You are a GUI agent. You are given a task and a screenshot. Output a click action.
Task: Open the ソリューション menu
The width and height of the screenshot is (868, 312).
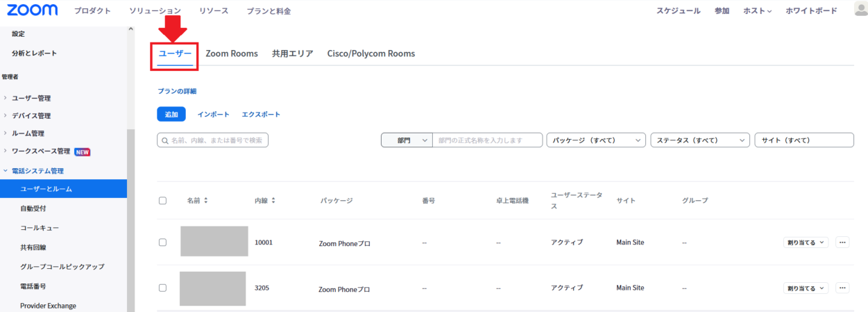155,11
